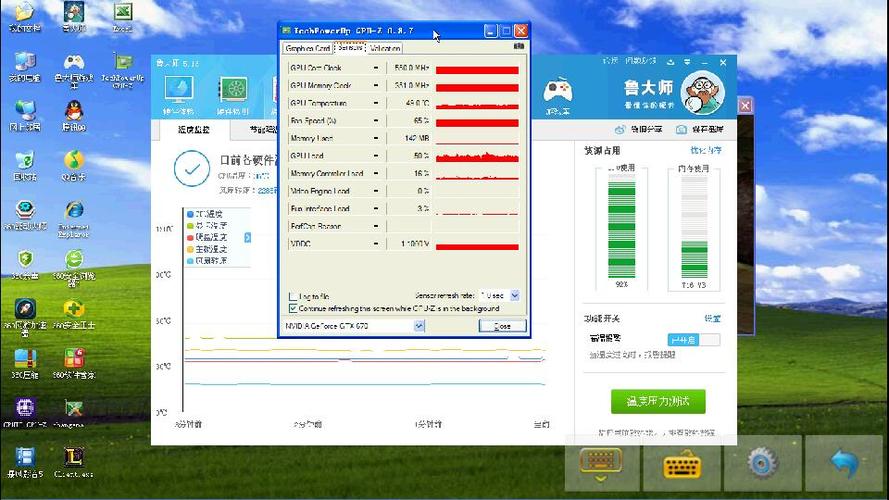Click the Weibo share icon in Ludashi
889x500 pixels.
click(620, 130)
